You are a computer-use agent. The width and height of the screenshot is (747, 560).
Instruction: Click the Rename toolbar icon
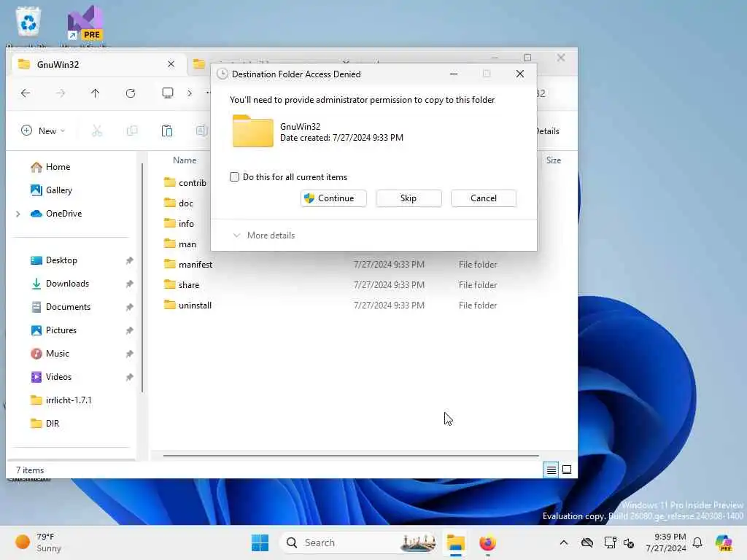pyautogui.click(x=201, y=131)
